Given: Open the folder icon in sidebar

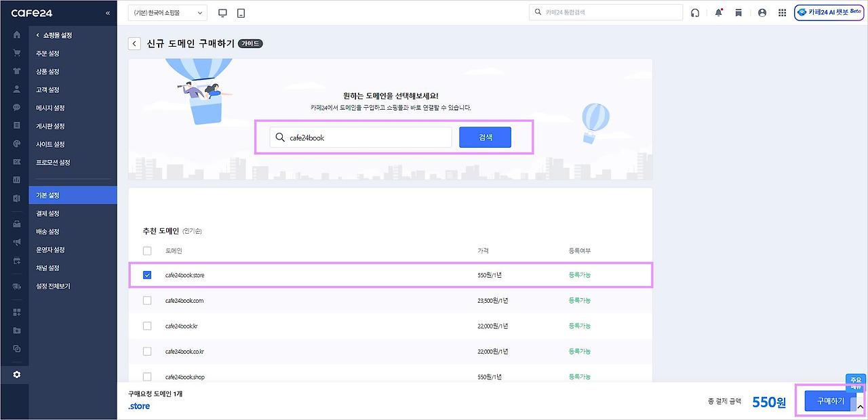Looking at the screenshot, I should click(x=17, y=331).
